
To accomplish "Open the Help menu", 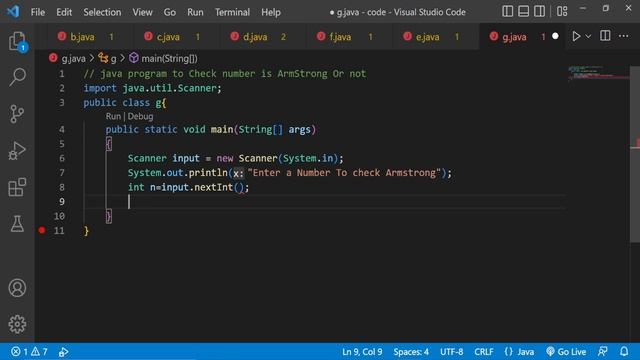I will pos(271,12).
